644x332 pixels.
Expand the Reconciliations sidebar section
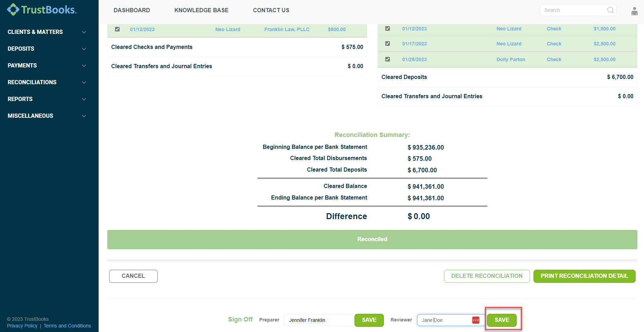[x=47, y=82]
